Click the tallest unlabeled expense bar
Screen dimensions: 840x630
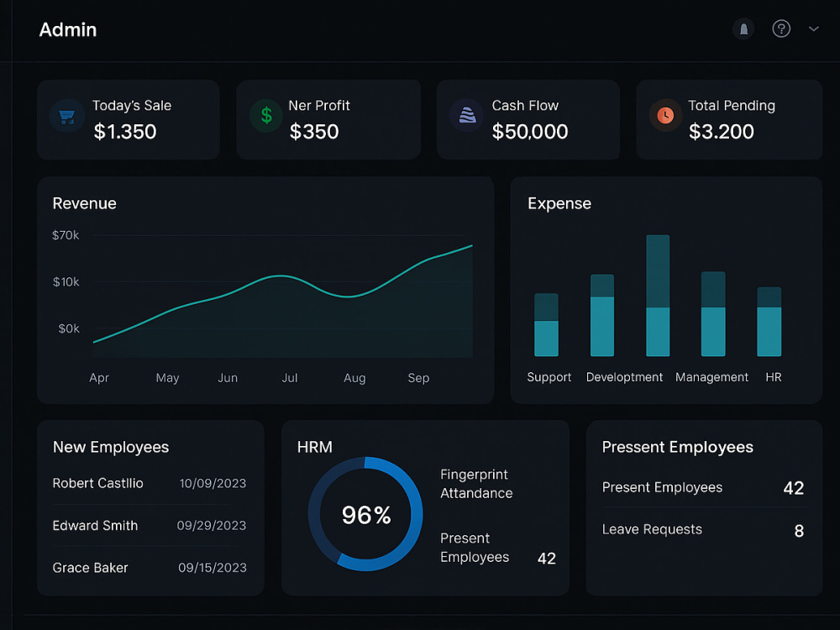(658, 296)
